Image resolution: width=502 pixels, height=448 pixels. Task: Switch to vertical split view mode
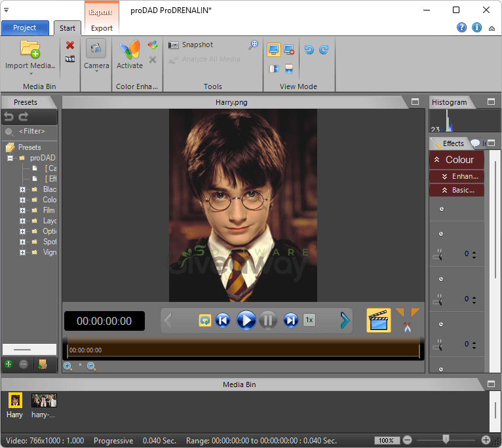tap(274, 69)
